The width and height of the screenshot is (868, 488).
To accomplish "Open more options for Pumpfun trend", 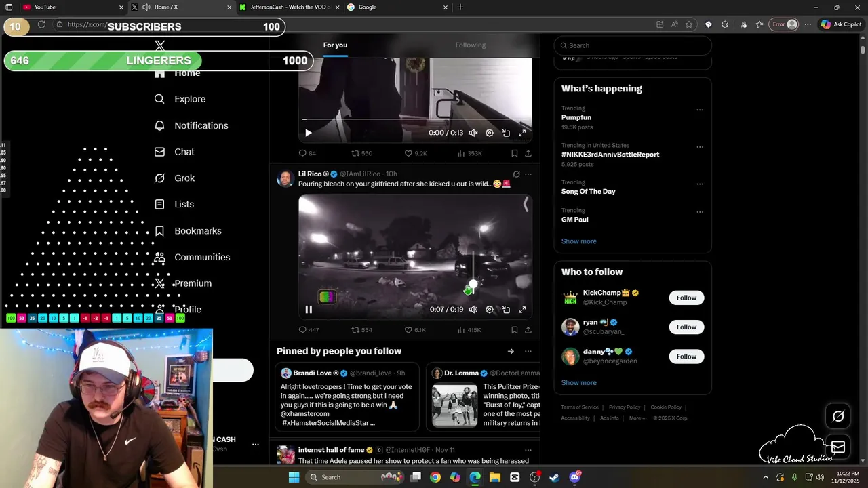I will point(700,110).
